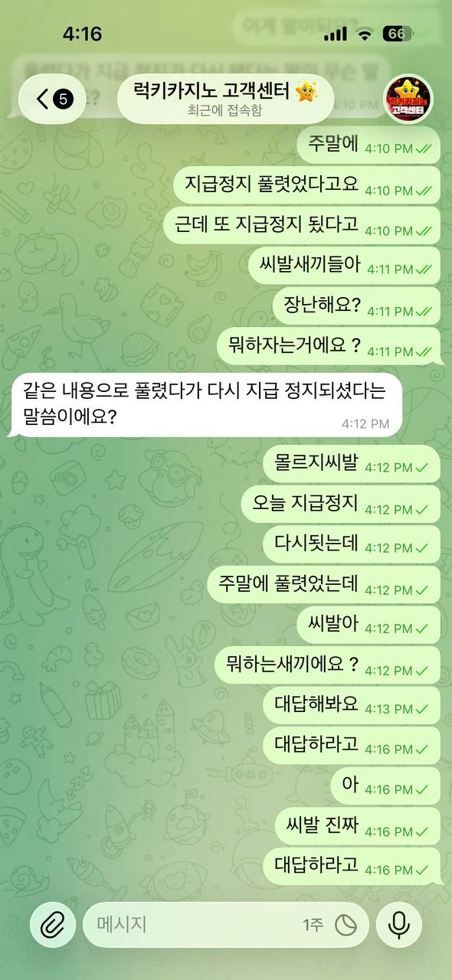Tap the 1주 auto-delete label
Screen dimensions: 452x980
pyautogui.click(x=313, y=925)
